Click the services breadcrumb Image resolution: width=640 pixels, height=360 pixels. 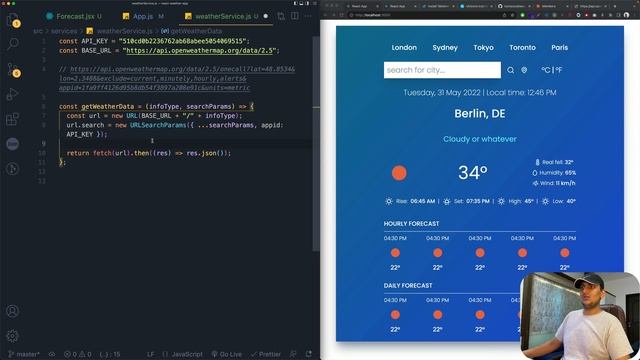(x=64, y=31)
